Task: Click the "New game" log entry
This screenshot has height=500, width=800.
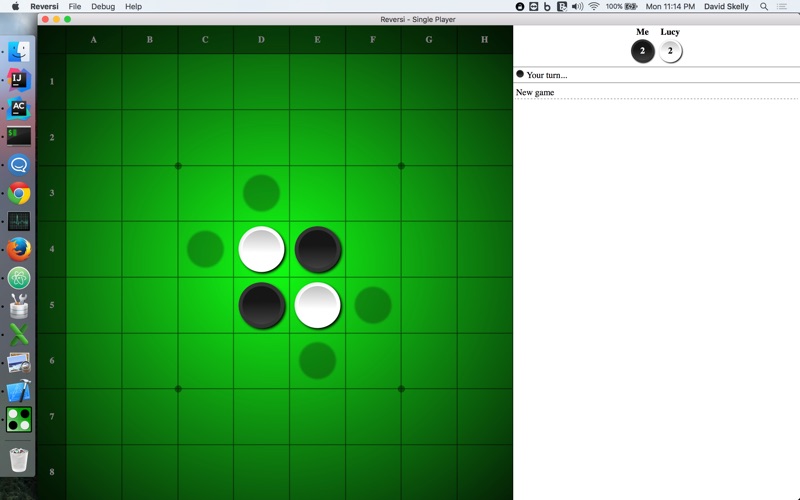Action: pos(535,92)
